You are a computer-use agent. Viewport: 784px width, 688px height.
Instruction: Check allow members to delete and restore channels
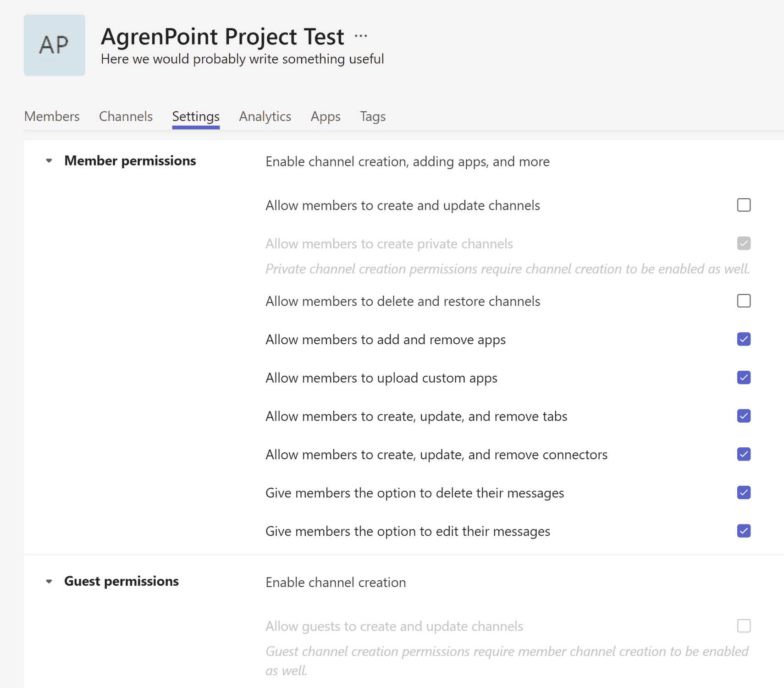click(x=744, y=301)
